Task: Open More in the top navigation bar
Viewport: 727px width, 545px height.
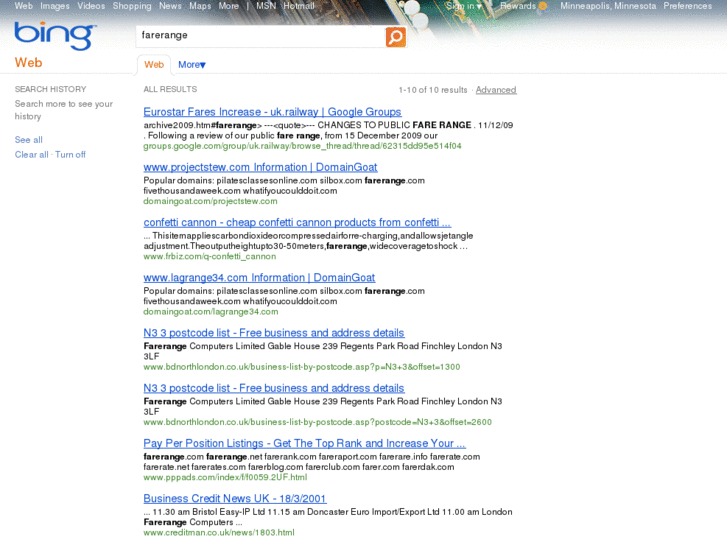Action: point(229,6)
